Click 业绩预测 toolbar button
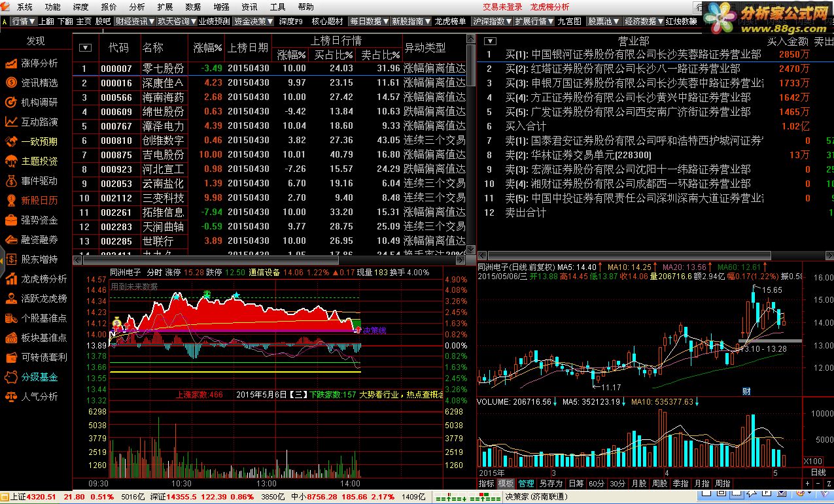This screenshot has height=504, width=834. point(215,21)
